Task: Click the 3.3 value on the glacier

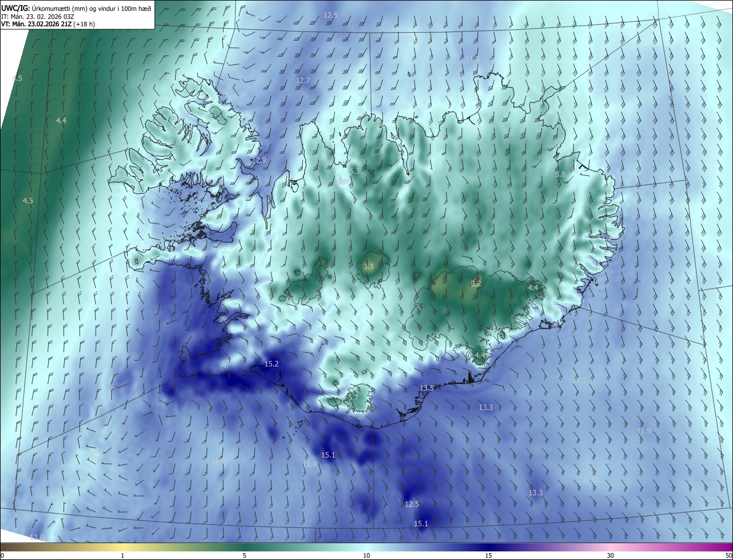Action: point(368,267)
